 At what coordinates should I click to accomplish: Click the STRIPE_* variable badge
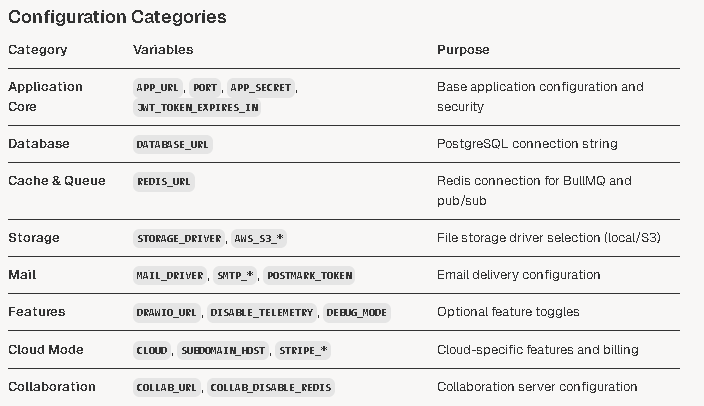[303, 350]
